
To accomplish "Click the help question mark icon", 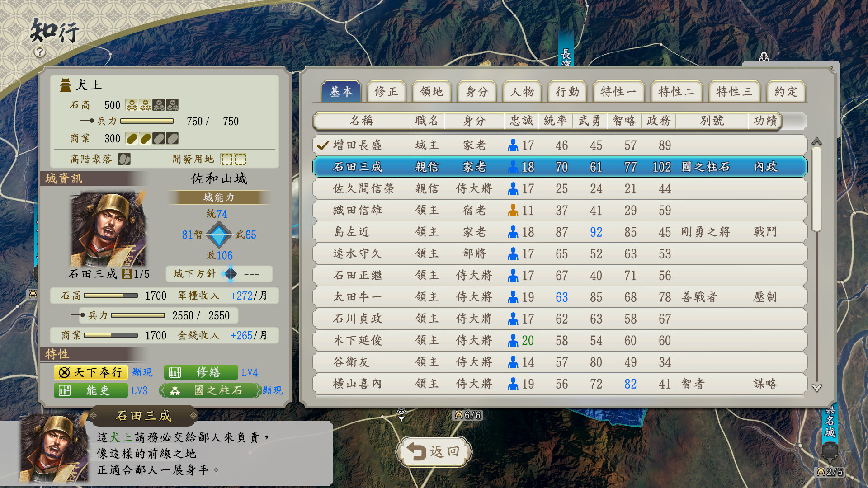I will (40, 52).
